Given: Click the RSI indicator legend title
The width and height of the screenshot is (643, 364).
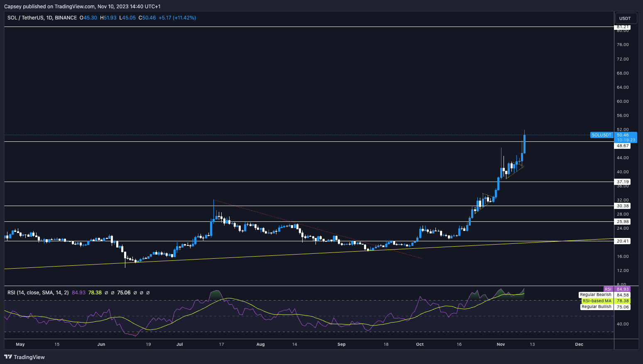Looking at the screenshot, I should coord(38,293).
